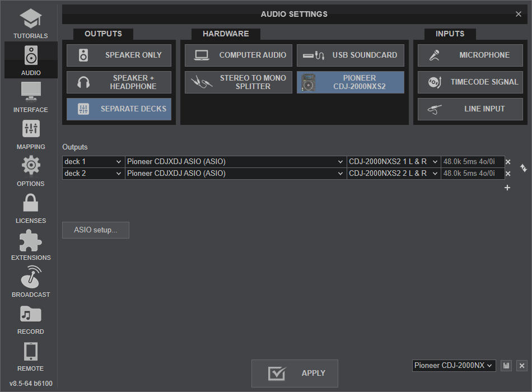The image size is (532, 392).
Task: Open the Options gear section
Action: tap(31, 171)
